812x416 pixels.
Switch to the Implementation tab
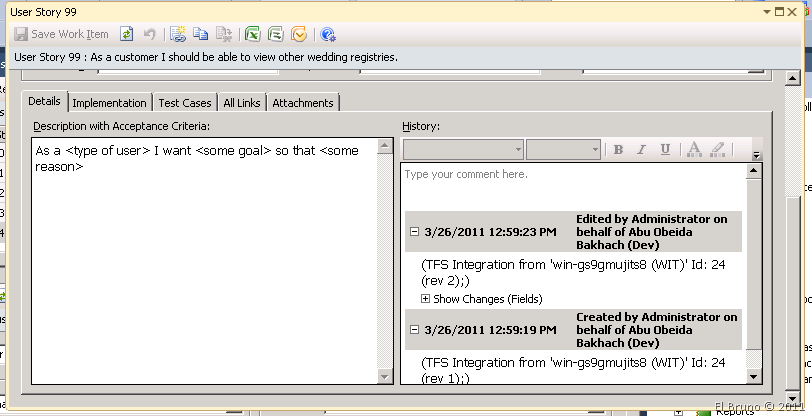click(109, 102)
